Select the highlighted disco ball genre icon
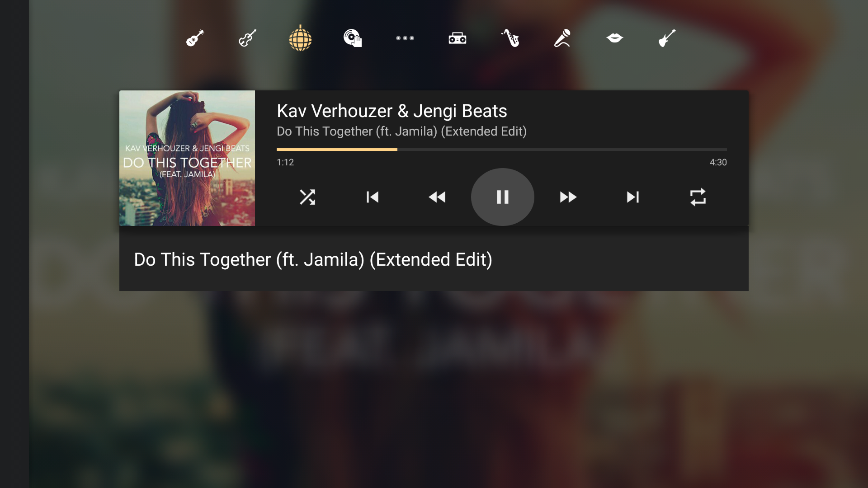 coord(300,38)
